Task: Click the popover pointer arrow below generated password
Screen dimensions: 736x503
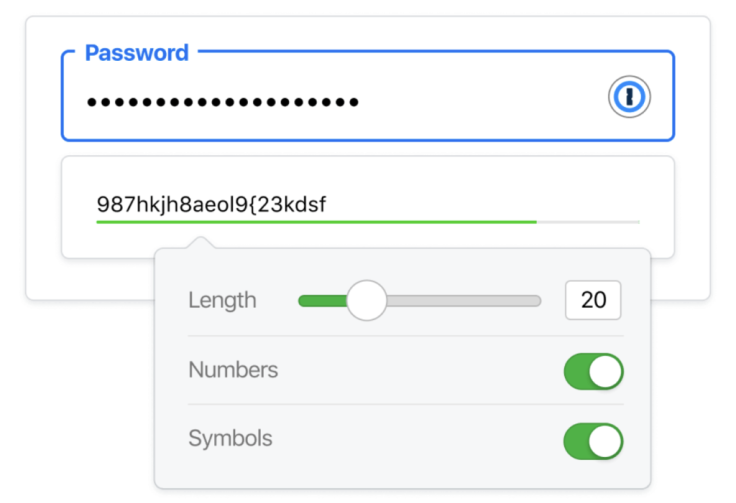Action: 201,243
